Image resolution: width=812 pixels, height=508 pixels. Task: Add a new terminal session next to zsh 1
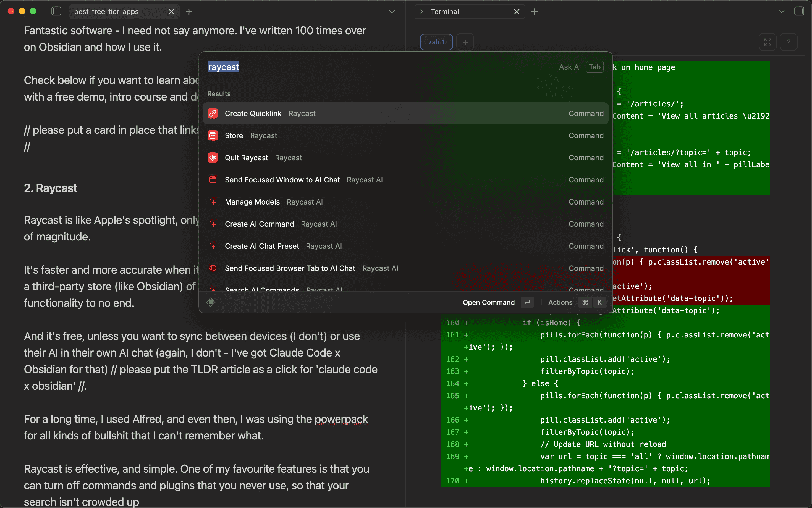(465, 42)
